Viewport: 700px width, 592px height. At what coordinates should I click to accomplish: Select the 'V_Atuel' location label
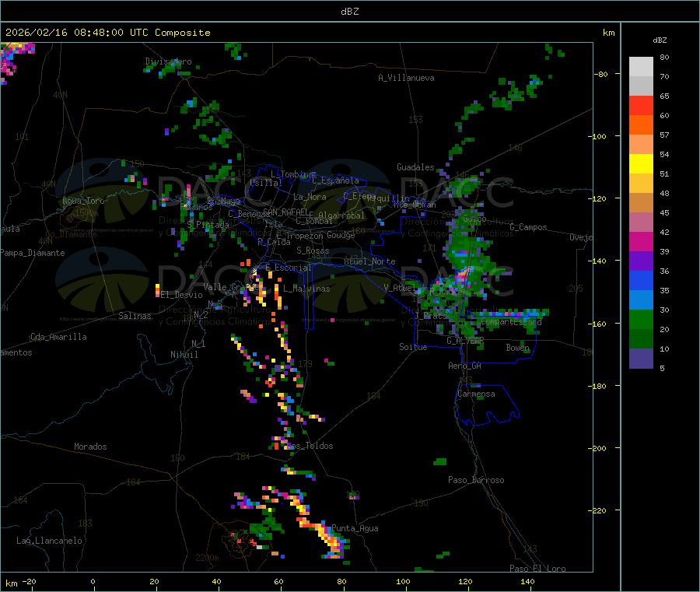(x=400, y=288)
